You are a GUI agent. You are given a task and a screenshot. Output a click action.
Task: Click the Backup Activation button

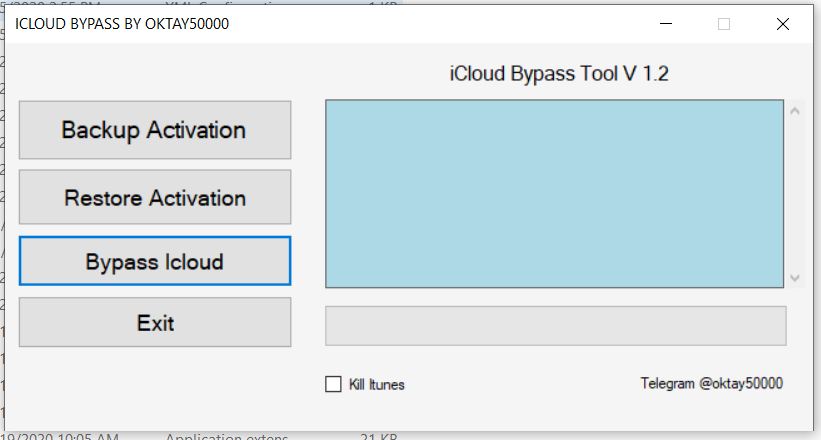[155, 130]
